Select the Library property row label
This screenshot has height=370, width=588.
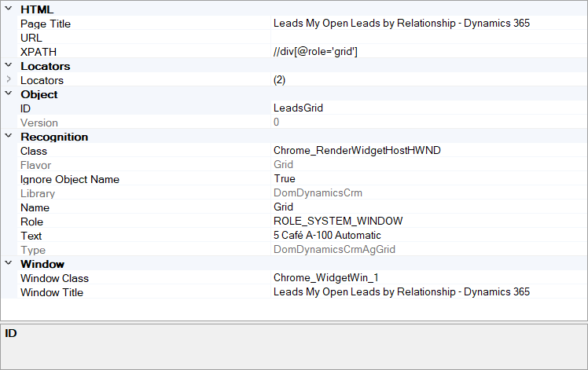38,193
